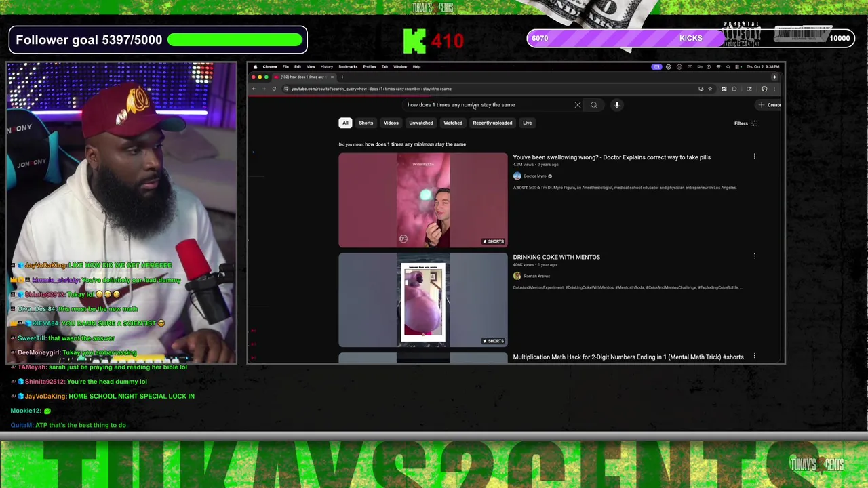Open the Tab menu
The width and height of the screenshot is (868, 488).
pyautogui.click(x=384, y=67)
